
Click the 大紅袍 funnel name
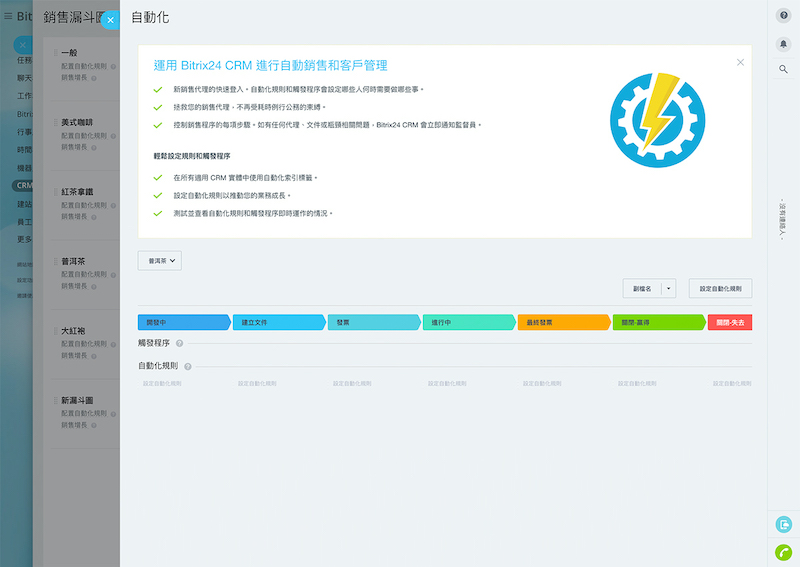pyautogui.click(x=73, y=331)
